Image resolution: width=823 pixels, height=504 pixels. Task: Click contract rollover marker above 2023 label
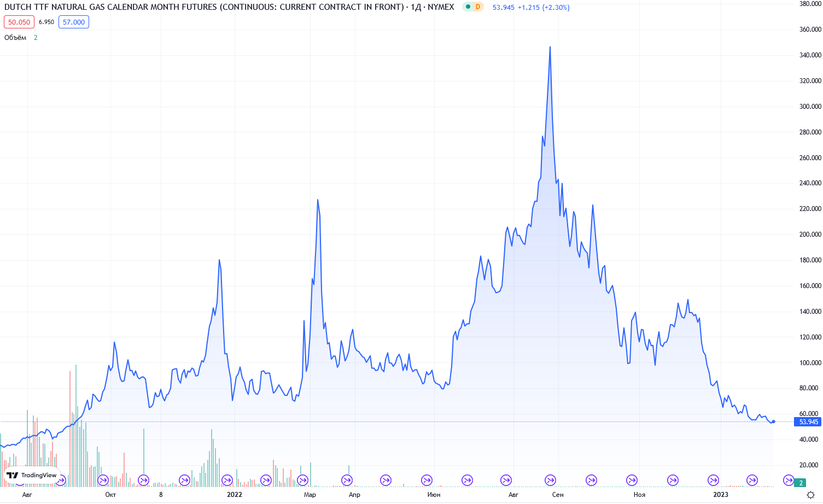(713, 480)
